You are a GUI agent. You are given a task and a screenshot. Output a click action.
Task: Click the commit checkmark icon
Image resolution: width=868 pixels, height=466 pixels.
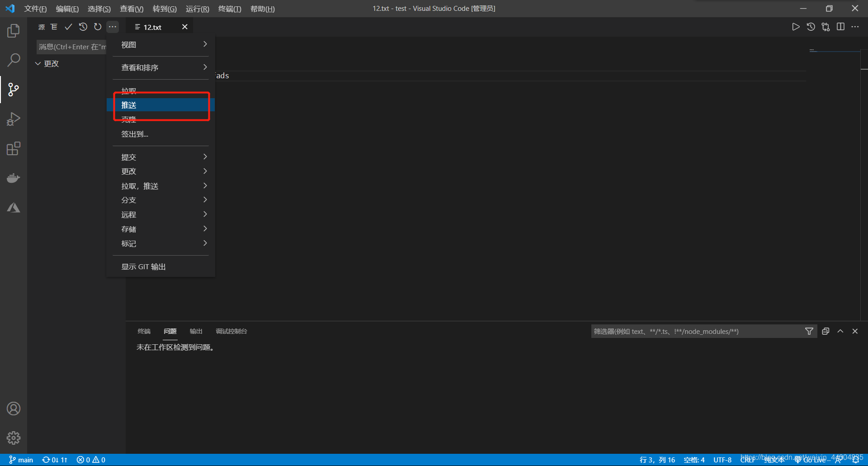(68, 27)
